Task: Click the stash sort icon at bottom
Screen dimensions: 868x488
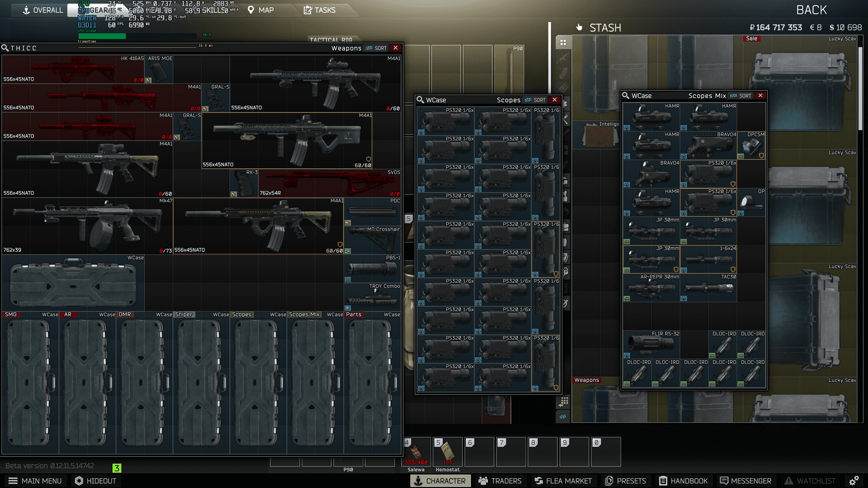Action: coord(563,417)
